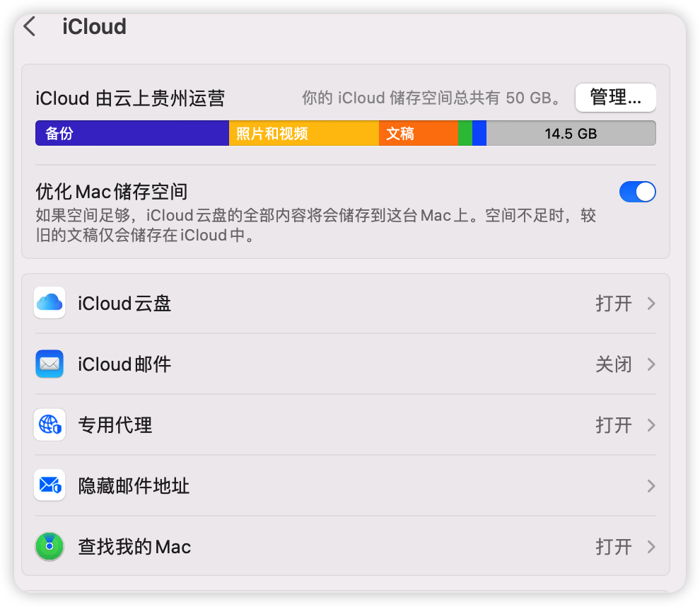Expand the iCloud邮件 row via its chevron
This screenshot has width=700, height=607.
[650, 364]
